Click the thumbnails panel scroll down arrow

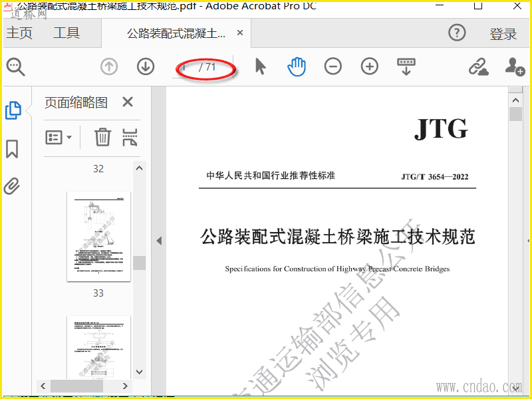(x=139, y=372)
